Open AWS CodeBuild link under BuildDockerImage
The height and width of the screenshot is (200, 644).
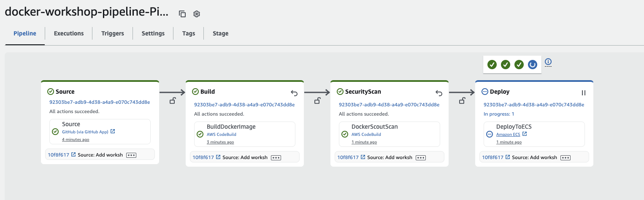click(x=221, y=134)
